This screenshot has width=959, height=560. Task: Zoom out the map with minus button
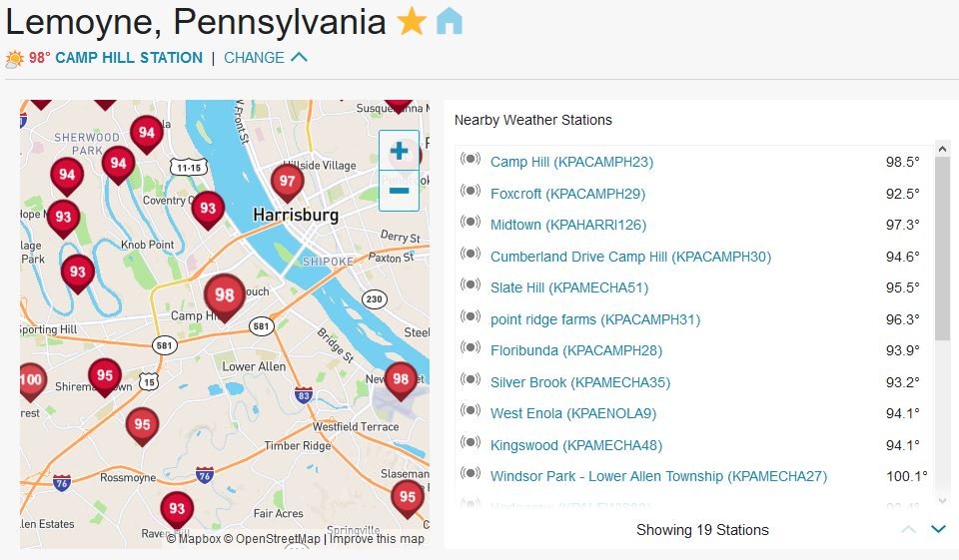coord(399,191)
